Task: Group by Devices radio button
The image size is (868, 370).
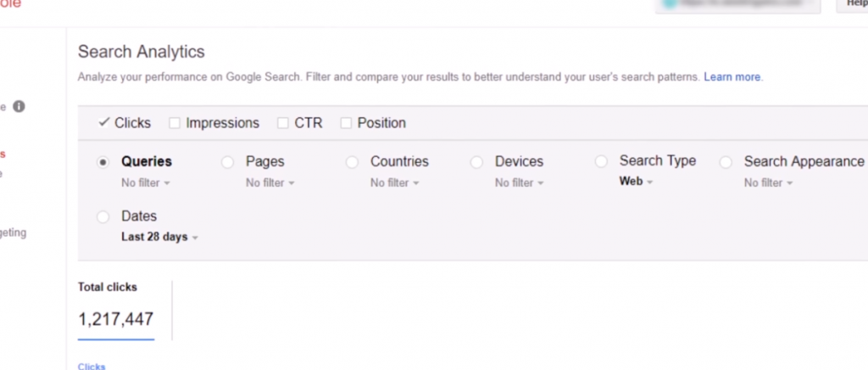Action: [x=476, y=162]
